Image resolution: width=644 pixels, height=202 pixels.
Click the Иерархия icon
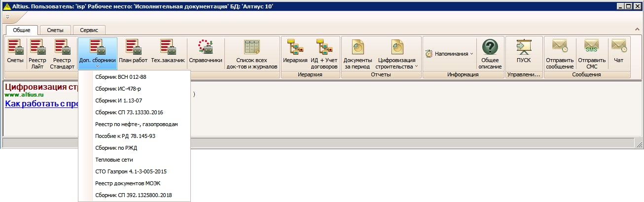(x=295, y=53)
